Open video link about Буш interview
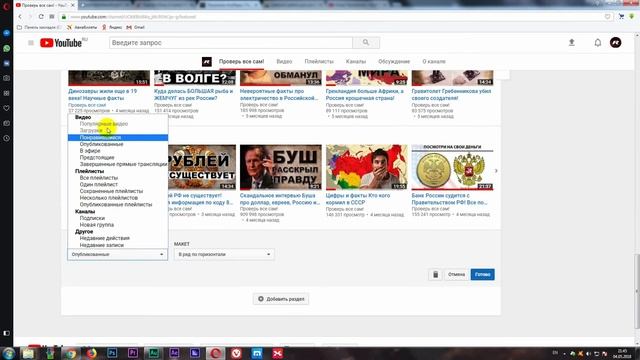This screenshot has height=360, width=640. 280,199
